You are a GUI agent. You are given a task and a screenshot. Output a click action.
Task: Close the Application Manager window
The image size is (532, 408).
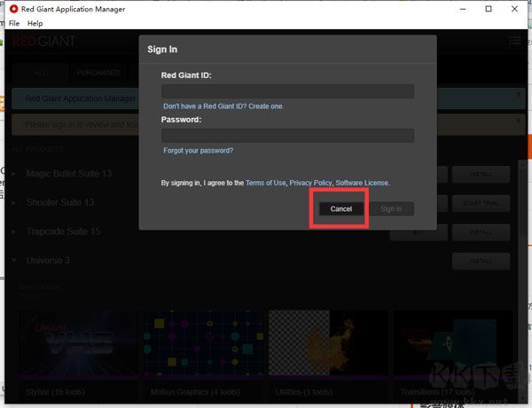pos(514,9)
